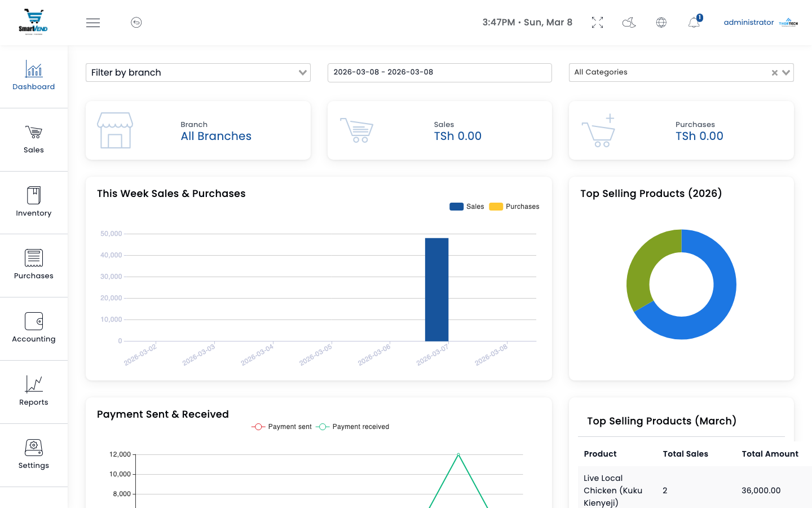Viewport: 812px width, 508px height.
Task: Click the "3:47PM · Sun, Mar 8" clock text
Action: tap(527, 23)
